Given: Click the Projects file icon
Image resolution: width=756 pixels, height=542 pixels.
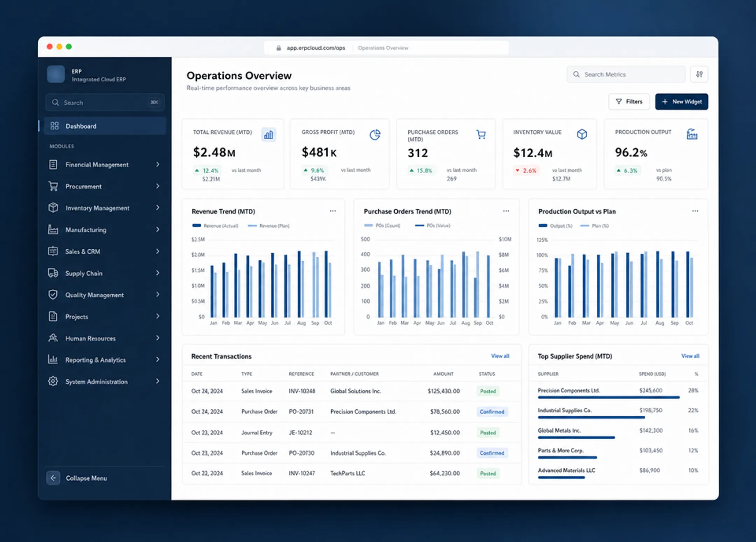Looking at the screenshot, I should [53, 316].
